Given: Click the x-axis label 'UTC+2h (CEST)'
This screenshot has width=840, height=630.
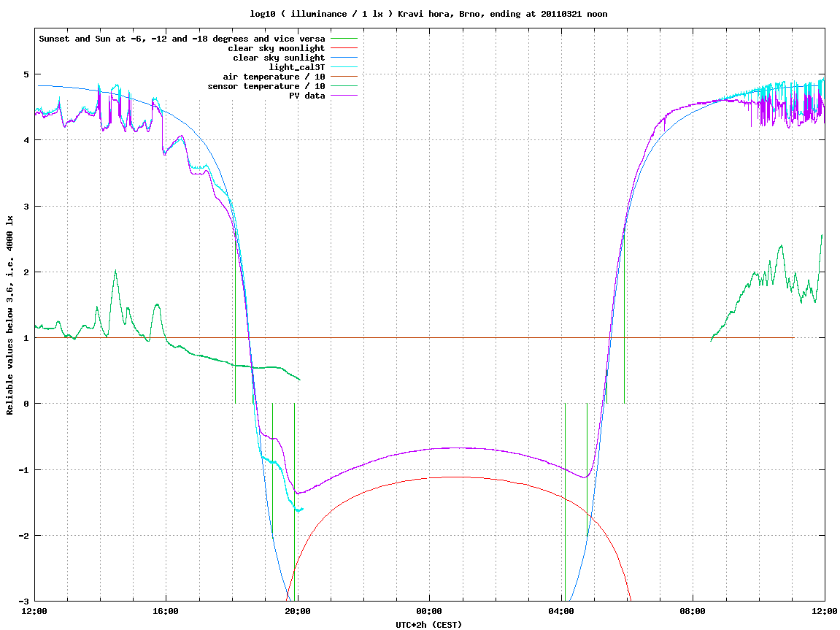Looking at the screenshot, I should tap(428, 625).
